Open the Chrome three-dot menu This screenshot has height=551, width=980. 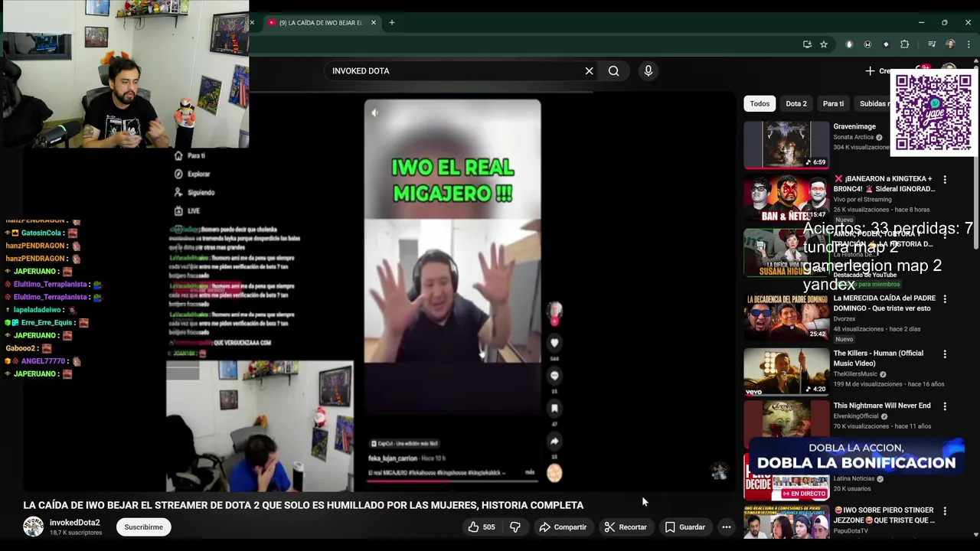(969, 44)
